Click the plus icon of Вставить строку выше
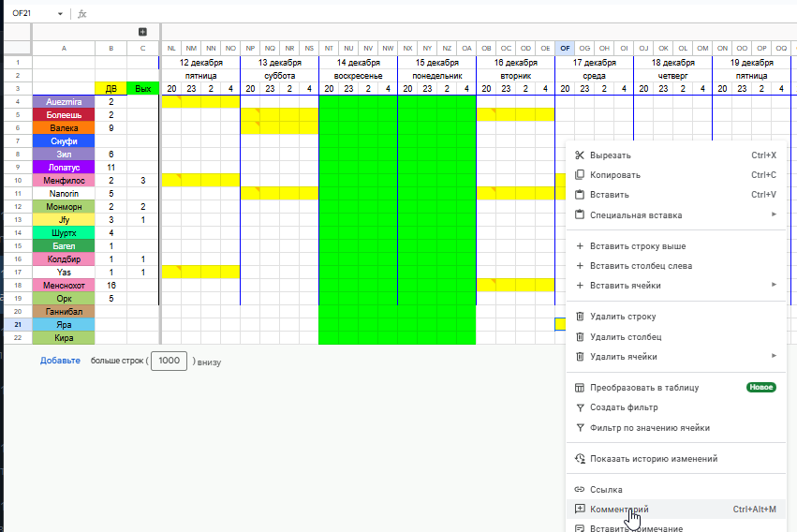This screenshot has width=797, height=532. click(580, 246)
